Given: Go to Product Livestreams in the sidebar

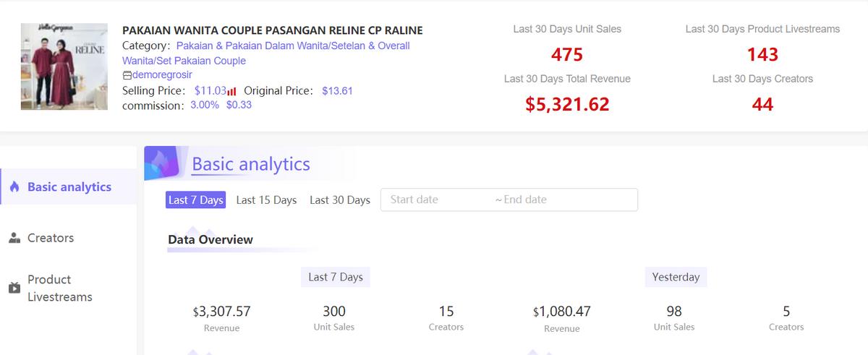Looking at the screenshot, I should pyautogui.click(x=59, y=288).
